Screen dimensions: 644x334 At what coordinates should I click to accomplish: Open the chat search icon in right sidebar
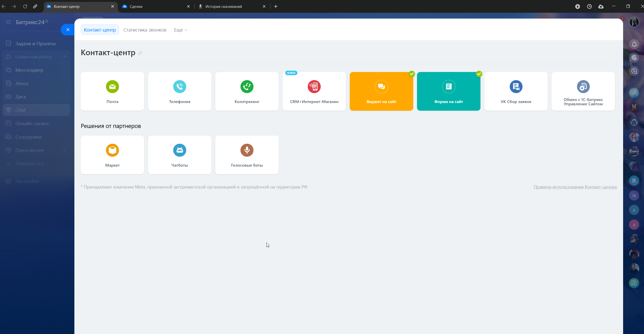pos(634,71)
